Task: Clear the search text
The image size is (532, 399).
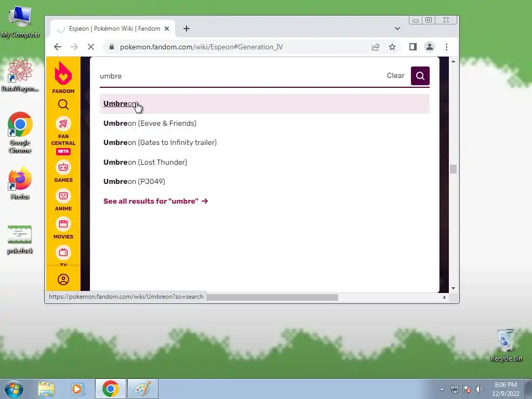Action: click(x=395, y=76)
